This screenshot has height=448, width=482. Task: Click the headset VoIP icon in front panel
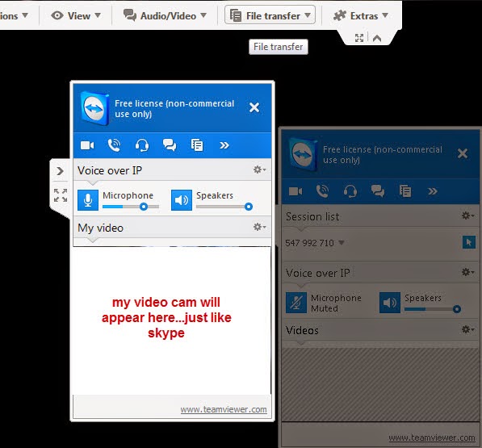pyautogui.click(x=142, y=145)
